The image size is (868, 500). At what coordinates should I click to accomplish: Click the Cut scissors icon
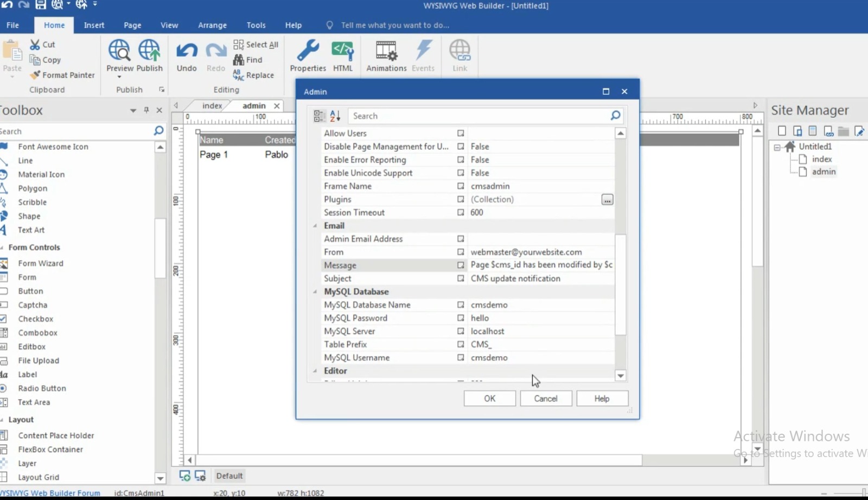pos(35,45)
